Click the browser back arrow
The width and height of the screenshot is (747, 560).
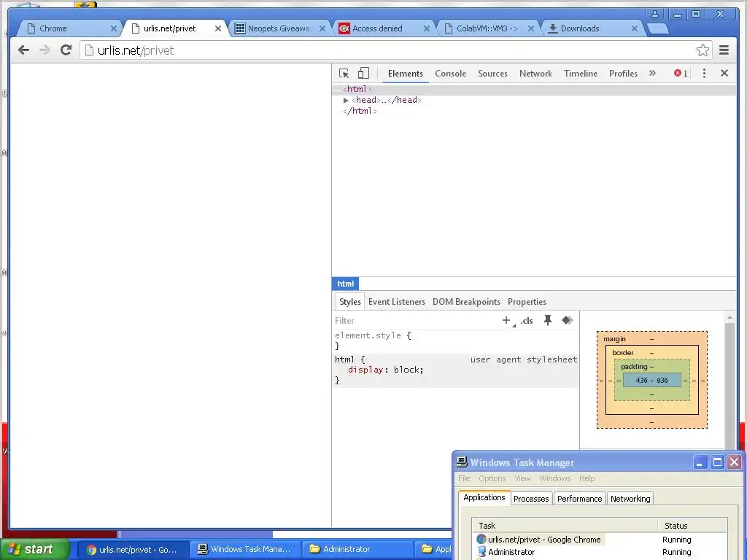tap(23, 50)
